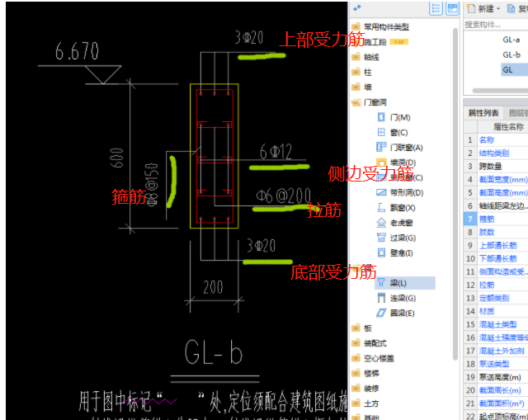Click the 6.670 elevation label in drawing
The width and height of the screenshot is (528, 420).
pyautogui.click(x=77, y=51)
